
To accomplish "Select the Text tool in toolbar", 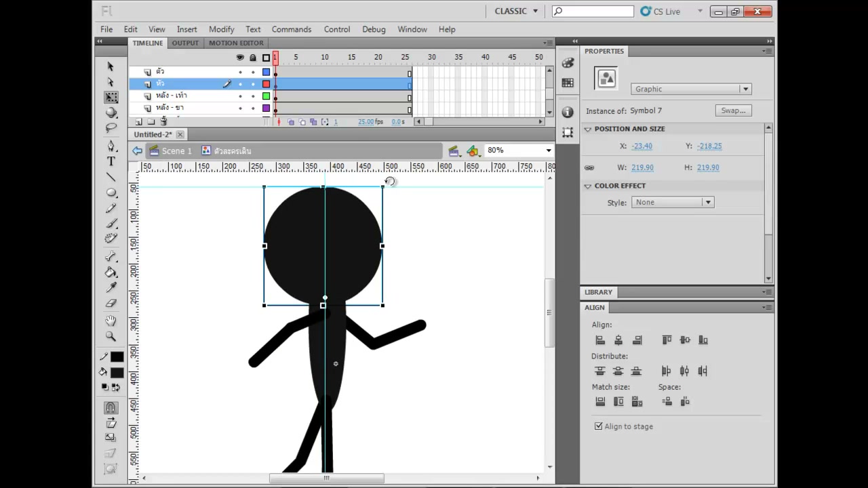I will point(111,161).
